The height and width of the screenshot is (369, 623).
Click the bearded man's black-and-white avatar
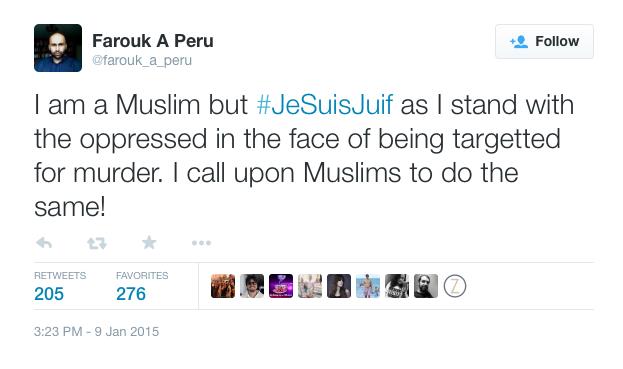click(x=426, y=286)
